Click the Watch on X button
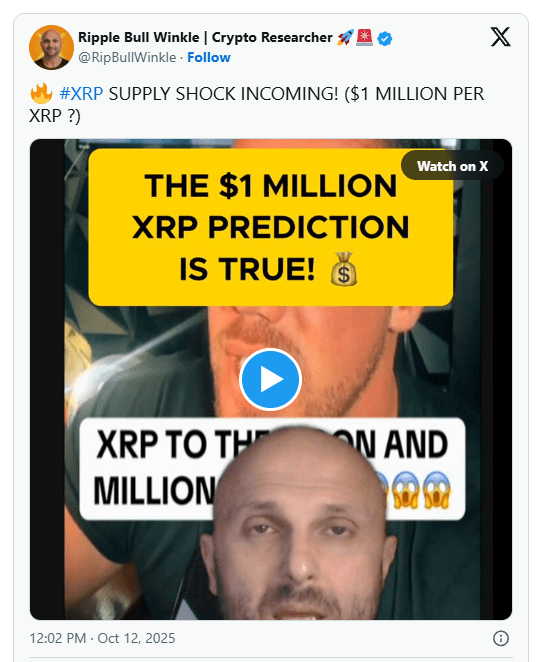Viewport: 537px width, 662px height. tap(452, 166)
